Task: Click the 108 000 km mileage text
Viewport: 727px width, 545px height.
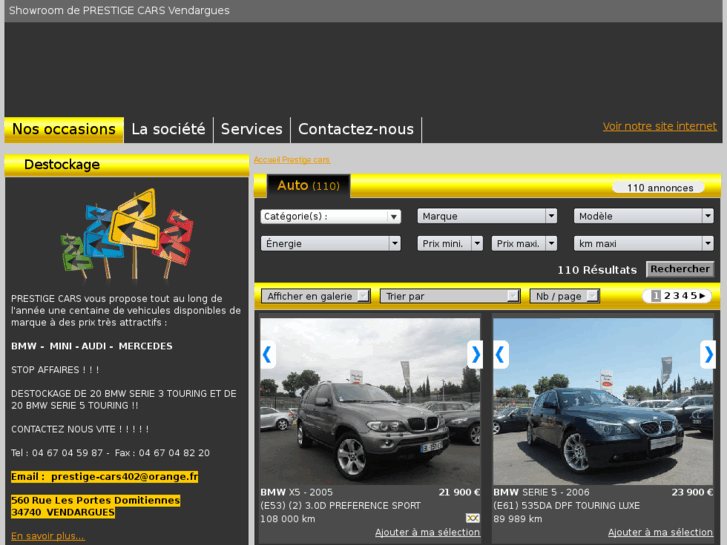Action: tap(287, 519)
